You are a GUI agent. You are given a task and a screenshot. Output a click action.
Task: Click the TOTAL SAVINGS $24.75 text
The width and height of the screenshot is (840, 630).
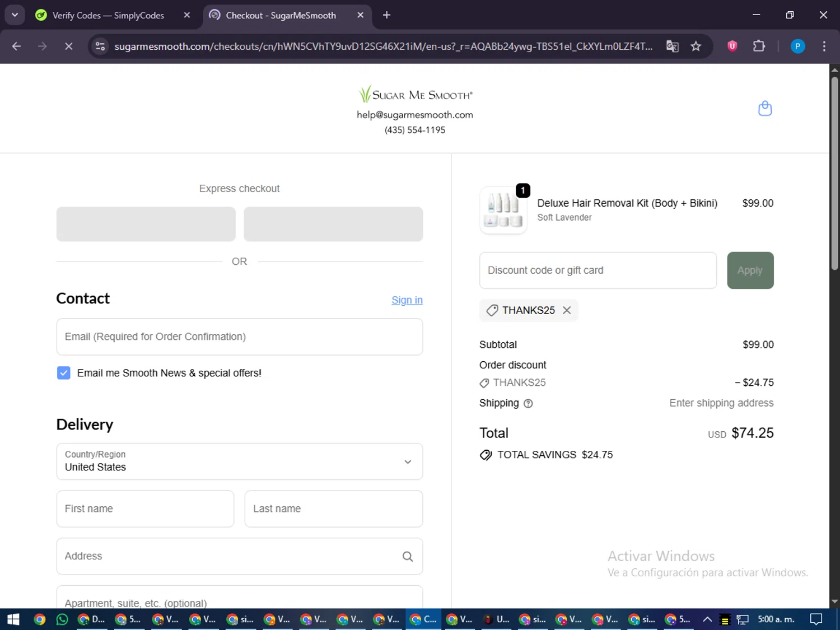pyautogui.click(x=555, y=455)
